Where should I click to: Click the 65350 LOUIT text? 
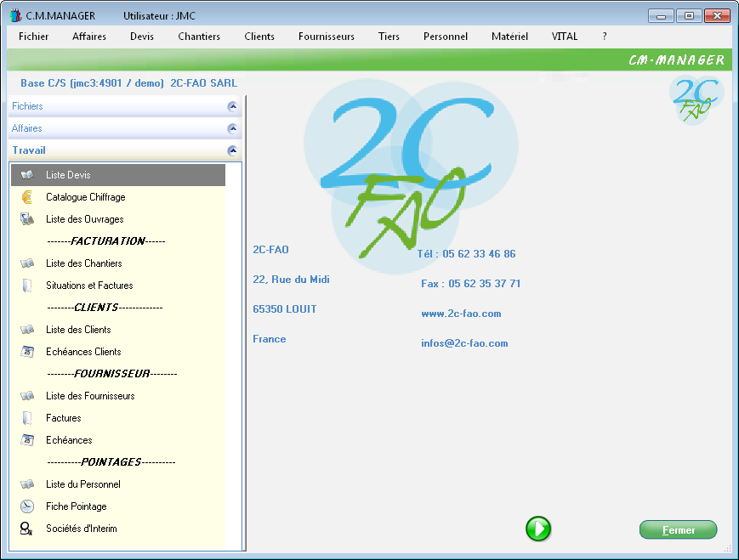point(285,309)
